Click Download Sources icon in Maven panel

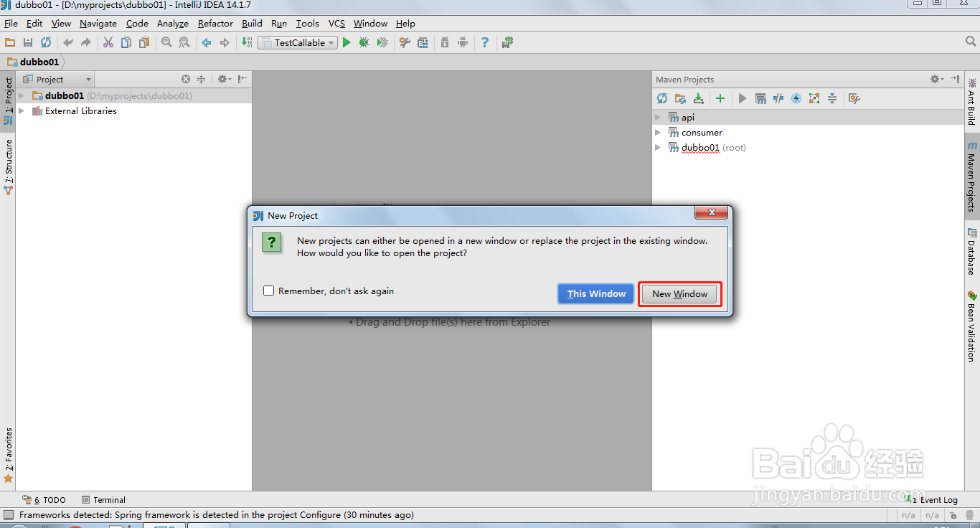click(698, 98)
